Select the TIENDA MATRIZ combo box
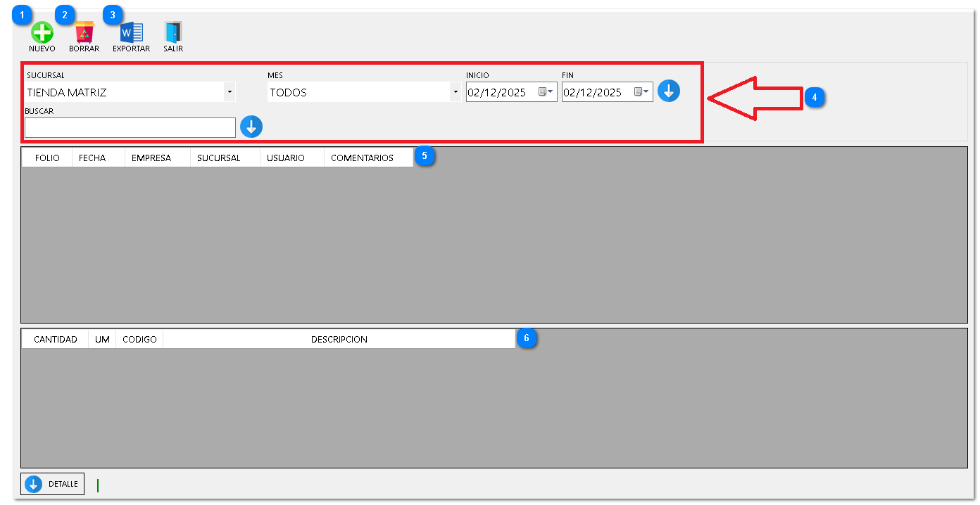The height and width of the screenshot is (505, 980). [x=123, y=92]
